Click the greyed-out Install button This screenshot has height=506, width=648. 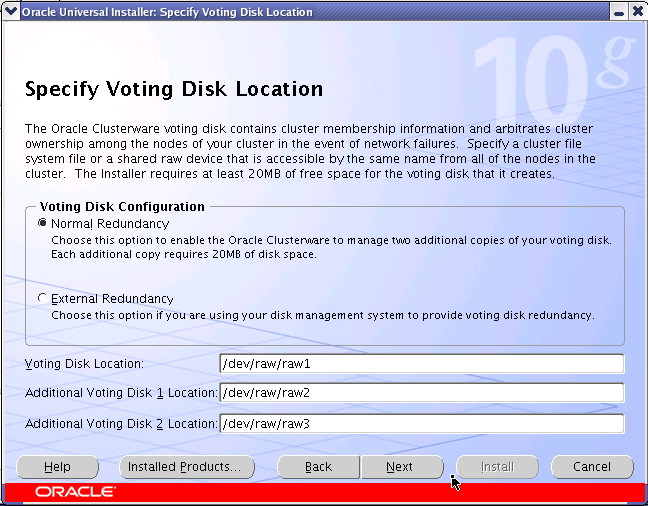(x=497, y=467)
